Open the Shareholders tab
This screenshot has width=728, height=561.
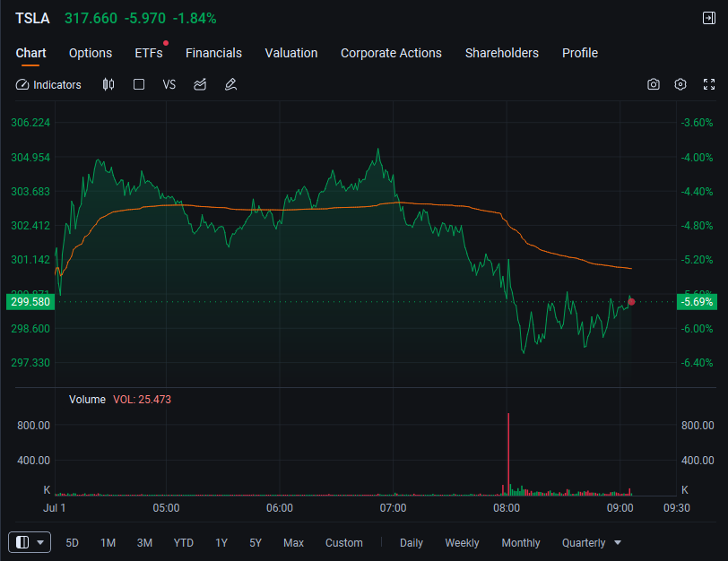click(x=502, y=53)
